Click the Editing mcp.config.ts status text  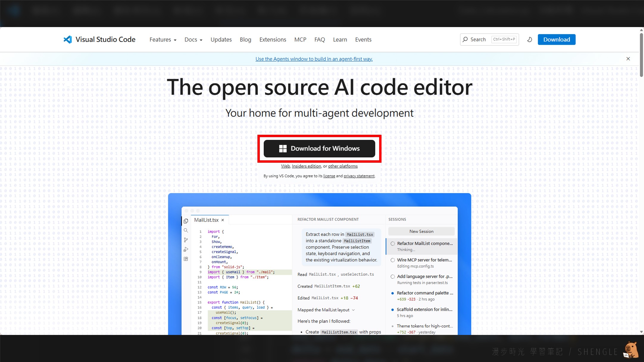point(415,266)
